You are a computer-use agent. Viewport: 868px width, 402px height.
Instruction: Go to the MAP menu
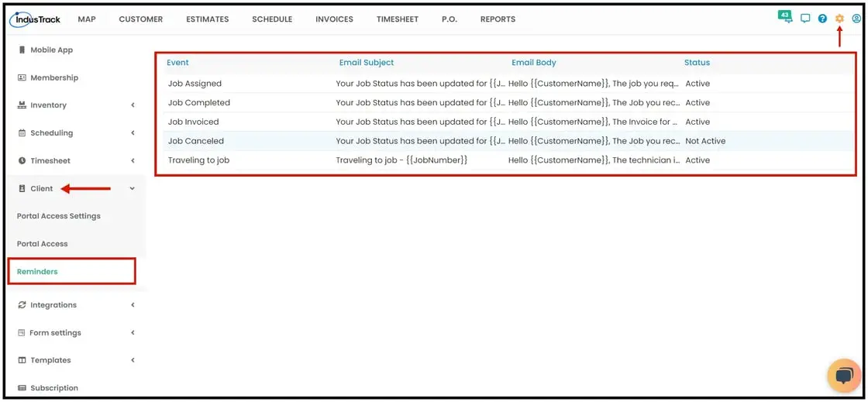pos(86,19)
